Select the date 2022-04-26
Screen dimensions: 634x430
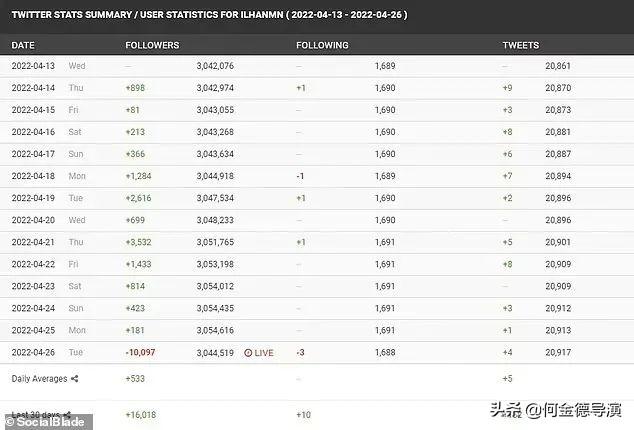pos(33,352)
